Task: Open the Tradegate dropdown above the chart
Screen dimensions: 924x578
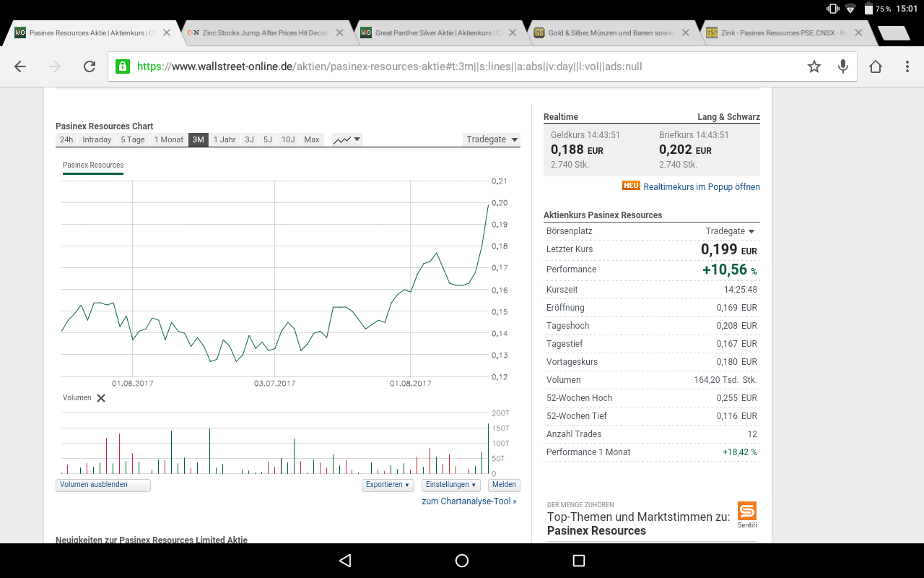Action: pos(492,139)
